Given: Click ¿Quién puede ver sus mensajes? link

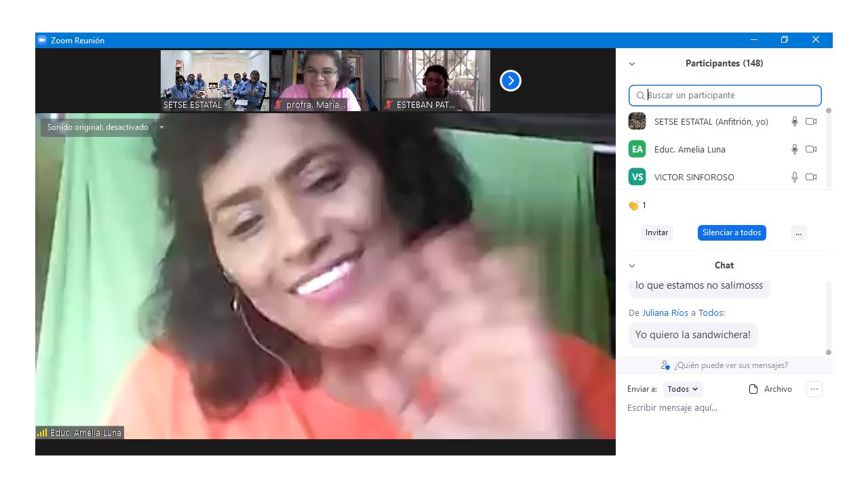Looking at the screenshot, I should (x=731, y=365).
